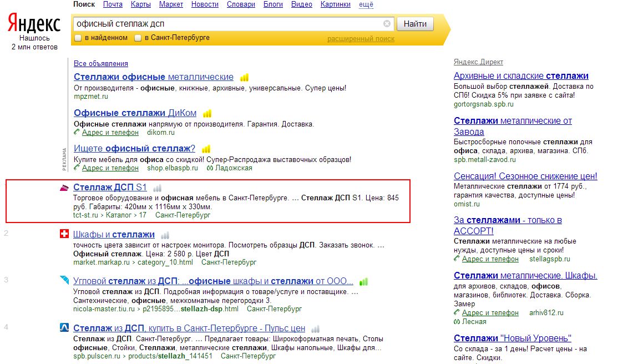628x364 pixels.
Task: Click the phone icon in the shop.elbaspb.ru ad
Action: click(77, 168)
